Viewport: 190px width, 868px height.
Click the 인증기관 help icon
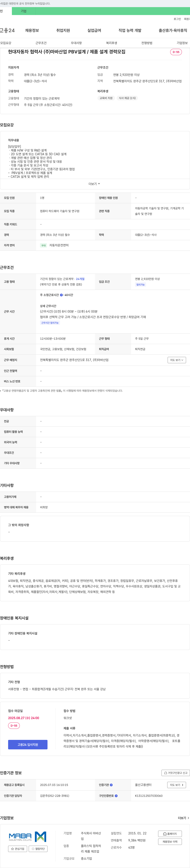tap(111, 785)
